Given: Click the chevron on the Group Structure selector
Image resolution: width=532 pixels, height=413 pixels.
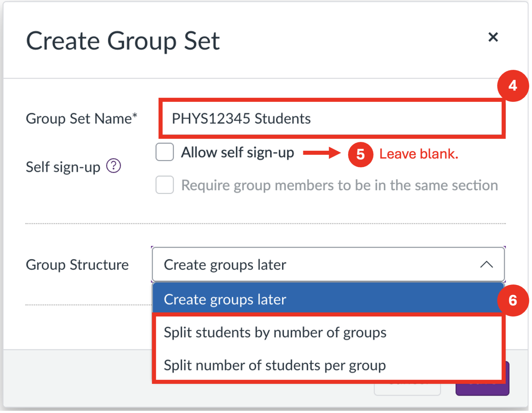Looking at the screenshot, I should (487, 264).
